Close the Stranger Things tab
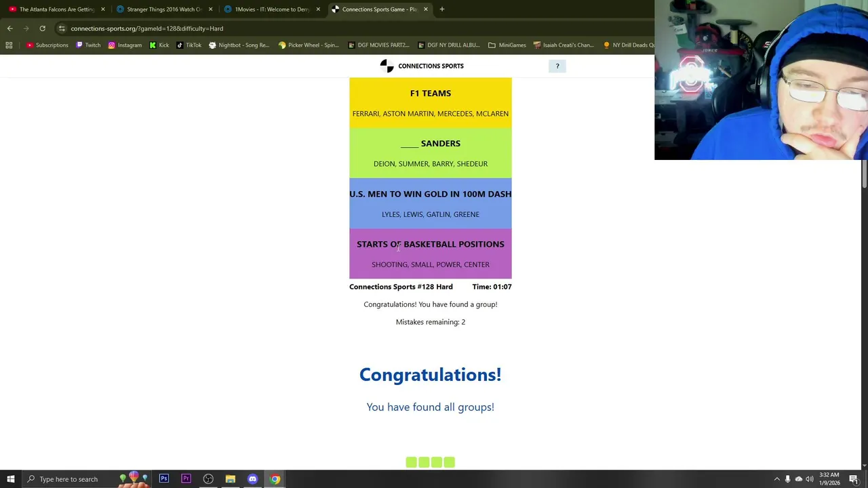The height and width of the screenshot is (488, 868). [x=210, y=9]
